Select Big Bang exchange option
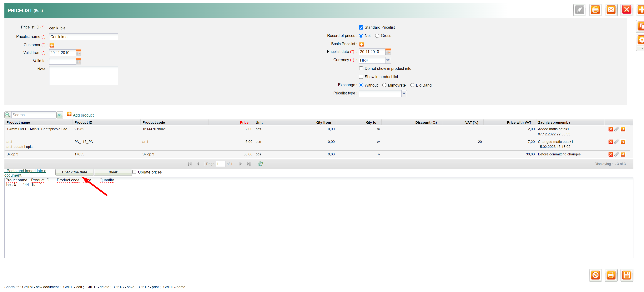Image resolution: width=644 pixels, height=292 pixels. click(x=412, y=85)
